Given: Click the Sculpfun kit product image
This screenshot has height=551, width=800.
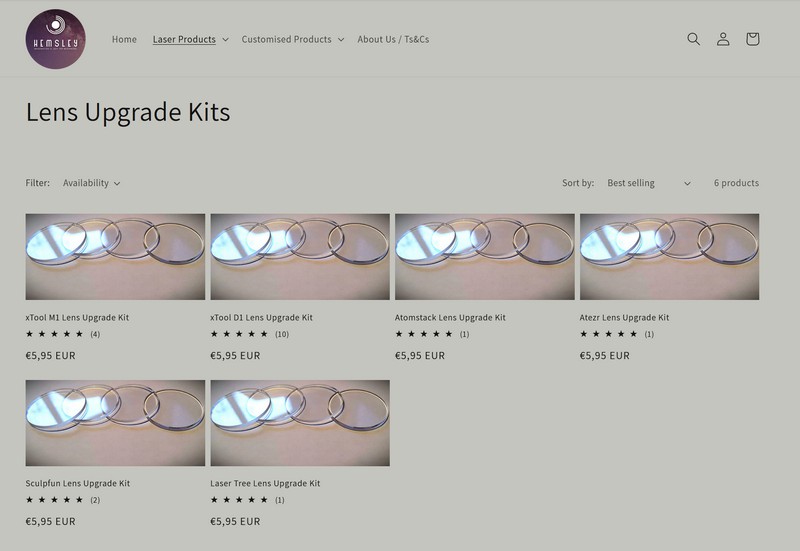Looking at the screenshot, I should (x=115, y=422).
